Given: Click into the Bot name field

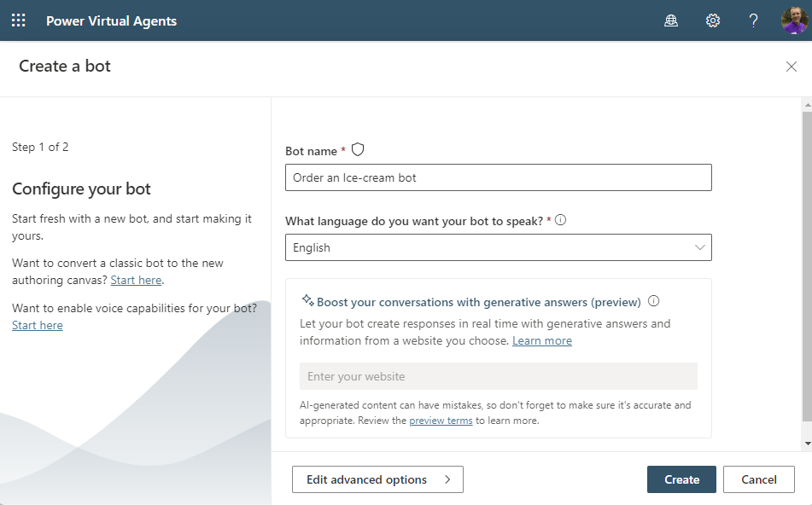Looking at the screenshot, I should 498,177.
